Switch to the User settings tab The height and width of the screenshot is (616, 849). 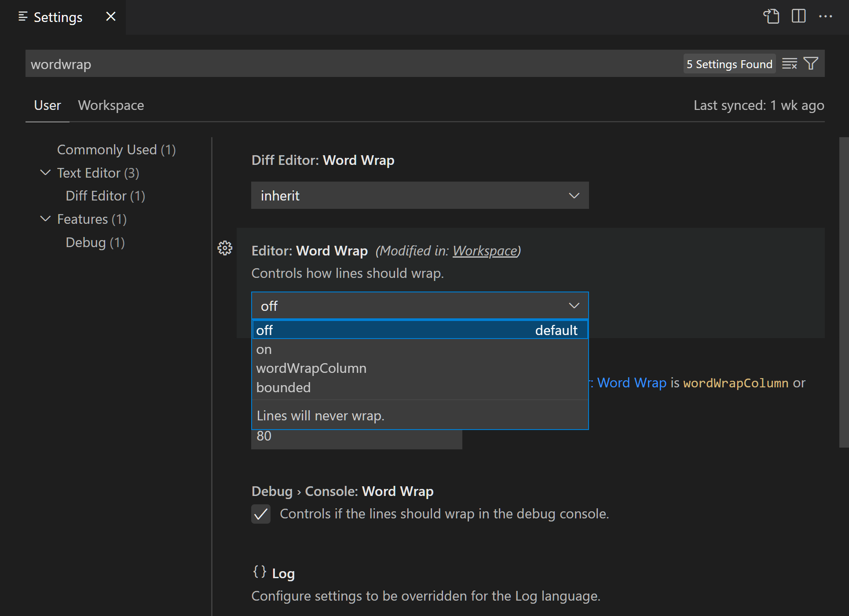pyautogui.click(x=48, y=106)
